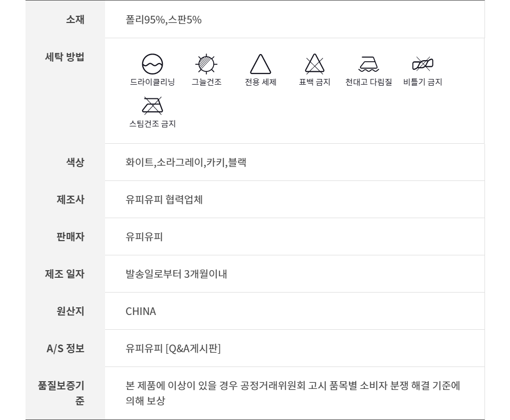This screenshot has width=510, height=420.
Task: Click the manufacturer value 유피유피 협력업체
Action: pos(164,200)
